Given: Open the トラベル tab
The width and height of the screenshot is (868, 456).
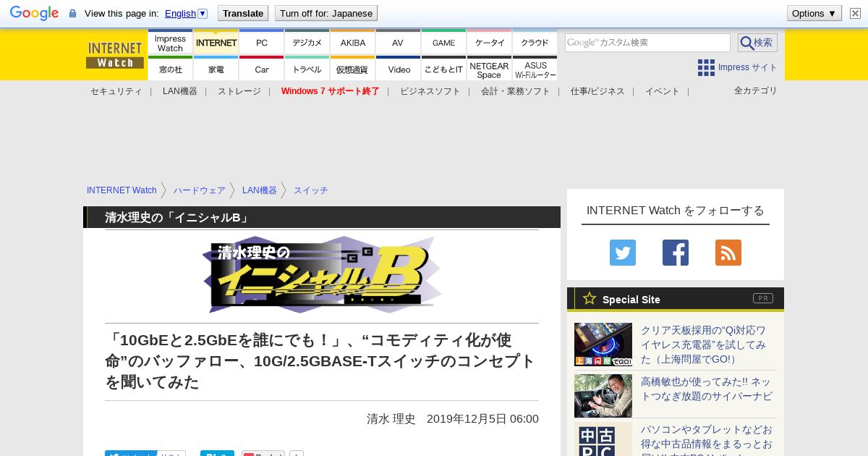Looking at the screenshot, I should point(307,69).
